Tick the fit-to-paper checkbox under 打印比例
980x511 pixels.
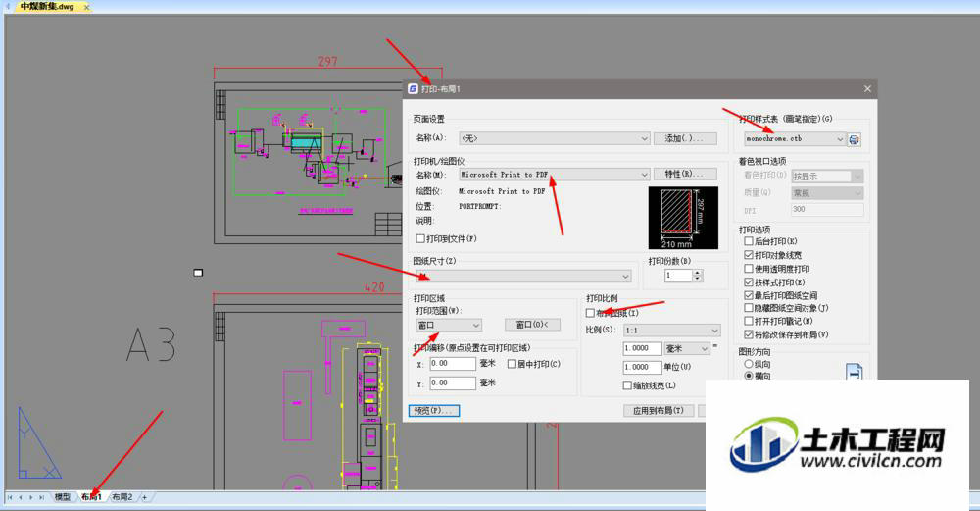(590, 313)
